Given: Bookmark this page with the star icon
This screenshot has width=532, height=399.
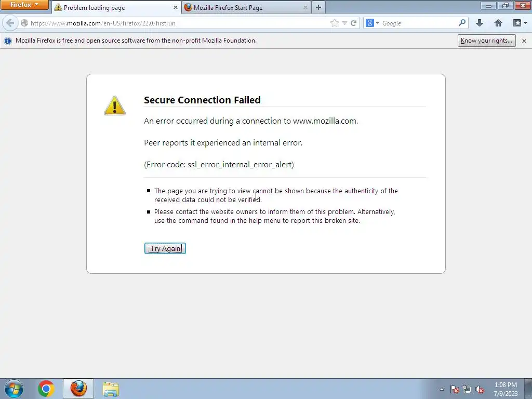Looking at the screenshot, I should (x=335, y=23).
